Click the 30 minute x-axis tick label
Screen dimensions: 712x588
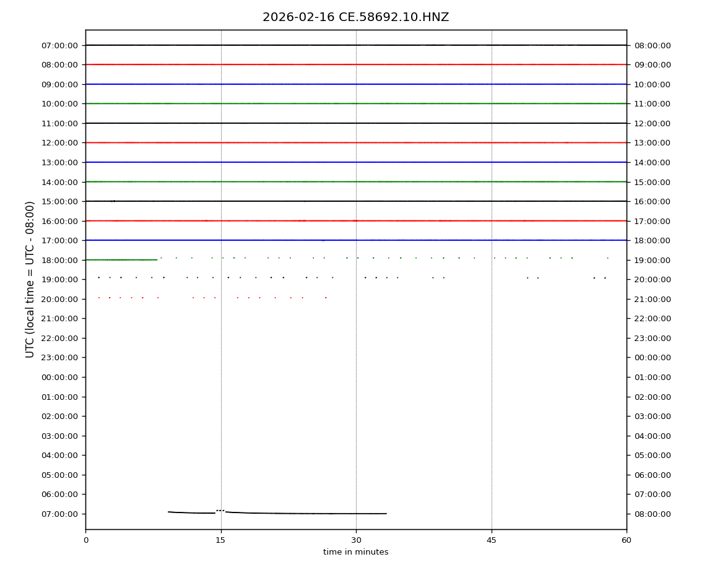pos(356,540)
